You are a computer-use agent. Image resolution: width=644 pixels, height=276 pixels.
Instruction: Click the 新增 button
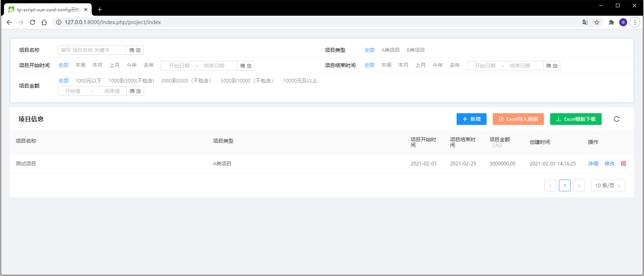pos(472,119)
